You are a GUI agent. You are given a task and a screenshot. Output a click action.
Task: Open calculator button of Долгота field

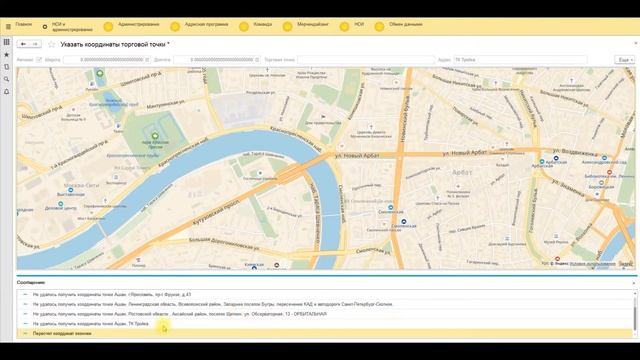(257, 60)
